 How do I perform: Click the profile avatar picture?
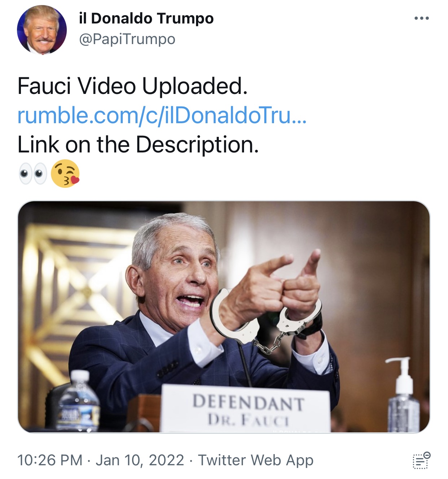[x=42, y=30]
